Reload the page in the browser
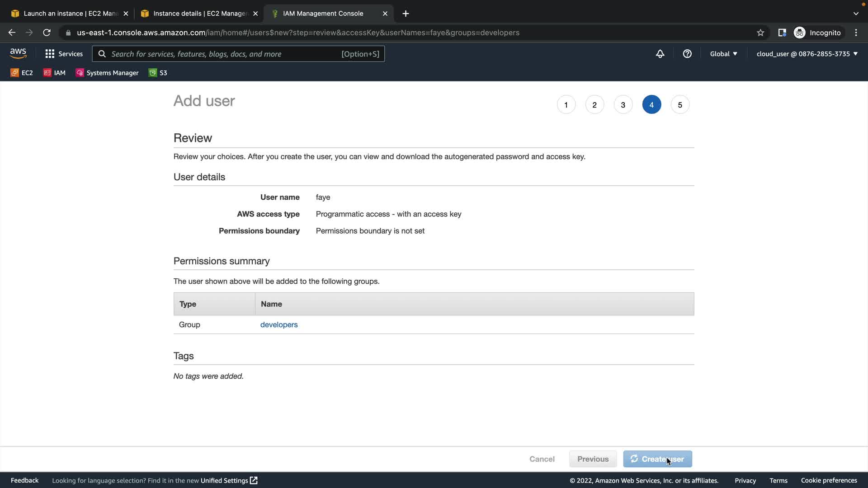868x488 pixels. tap(47, 33)
